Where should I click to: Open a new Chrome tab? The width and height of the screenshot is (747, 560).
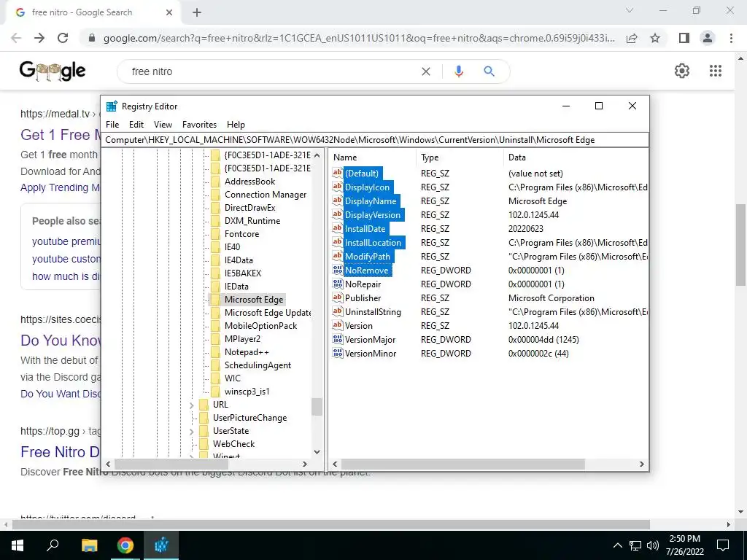pos(197,13)
